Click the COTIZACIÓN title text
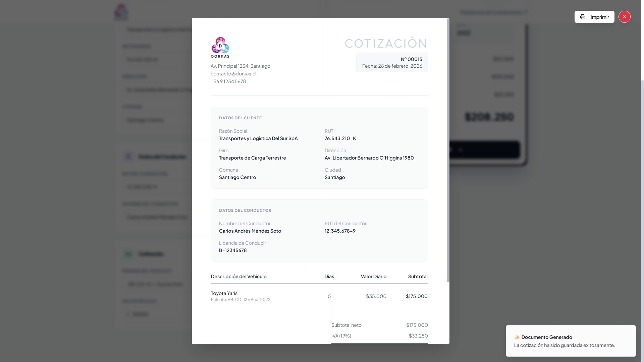 pyautogui.click(x=386, y=44)
